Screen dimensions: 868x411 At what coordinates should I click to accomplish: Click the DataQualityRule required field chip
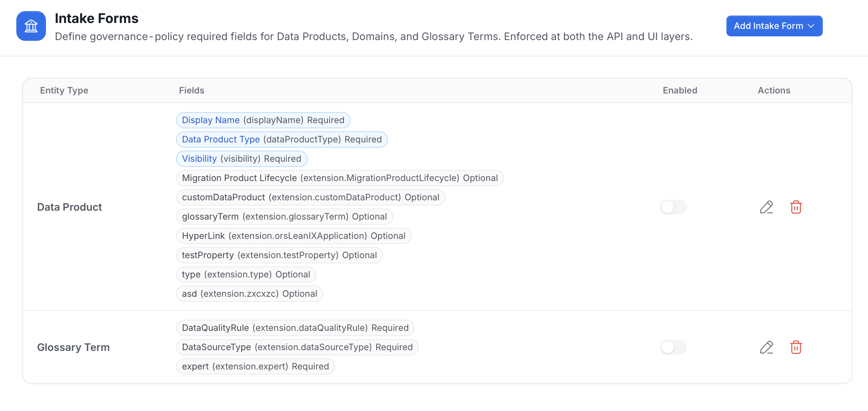click(x=295, y=328)
